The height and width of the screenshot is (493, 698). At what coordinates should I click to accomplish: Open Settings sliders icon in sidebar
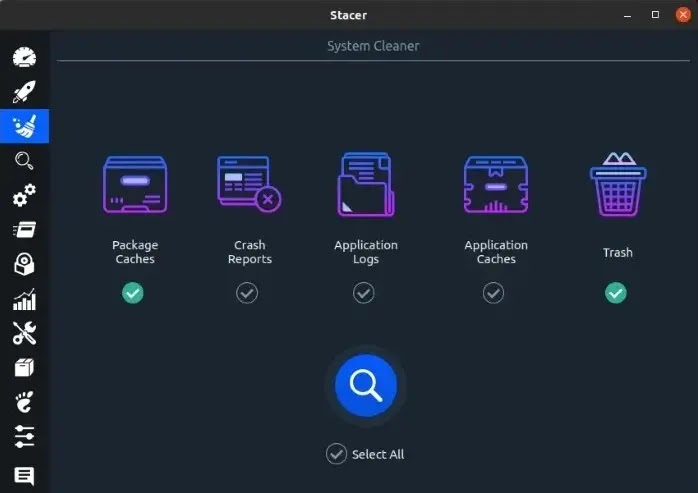(24, 436)
